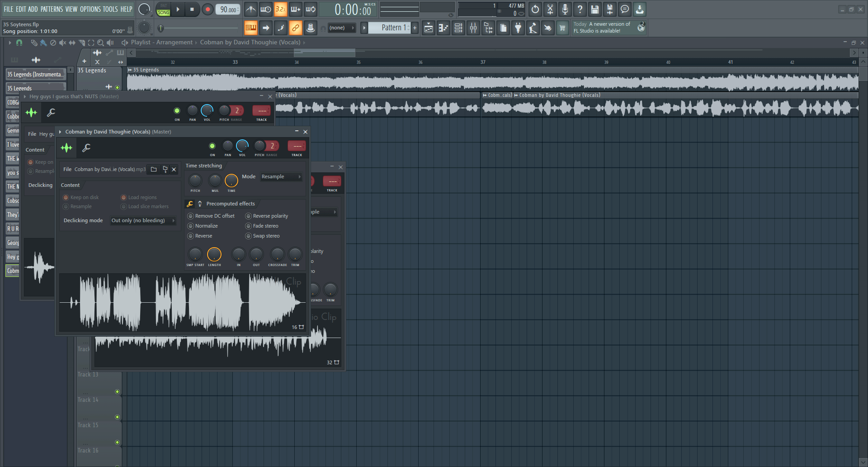Click the microphone recording icon
This screenshot has width=868, height=467.
[565, 9]
